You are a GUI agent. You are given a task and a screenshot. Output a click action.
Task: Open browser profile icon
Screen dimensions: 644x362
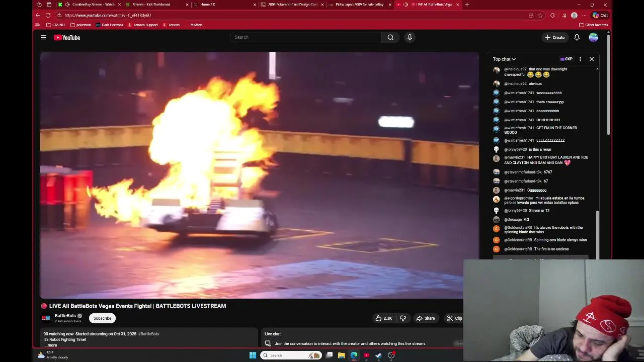tap(574, 15)
